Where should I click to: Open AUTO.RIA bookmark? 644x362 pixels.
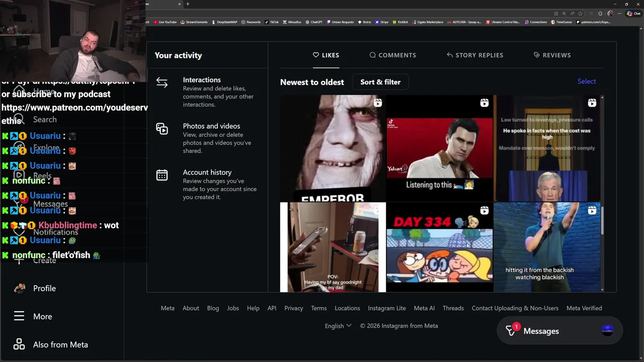[464, 22]
